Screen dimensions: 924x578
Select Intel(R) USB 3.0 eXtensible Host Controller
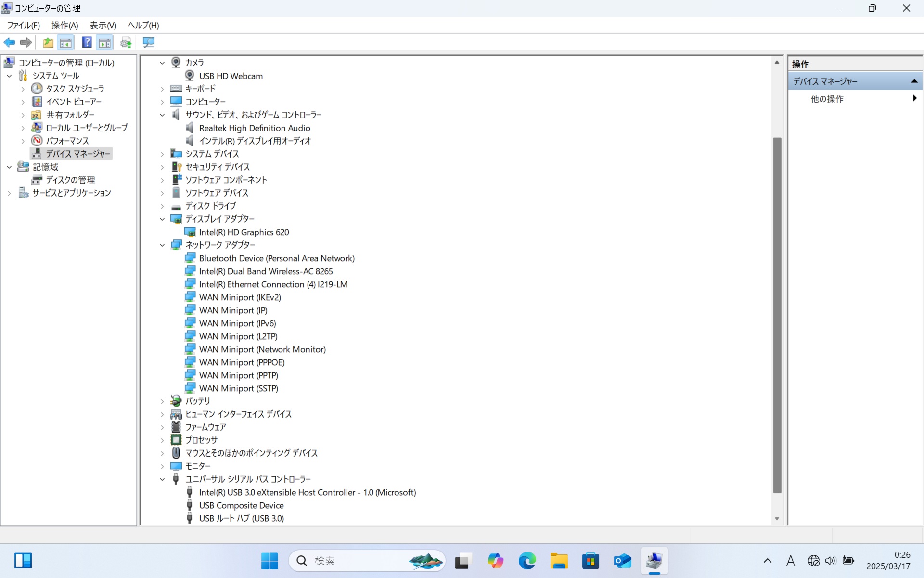308,492
